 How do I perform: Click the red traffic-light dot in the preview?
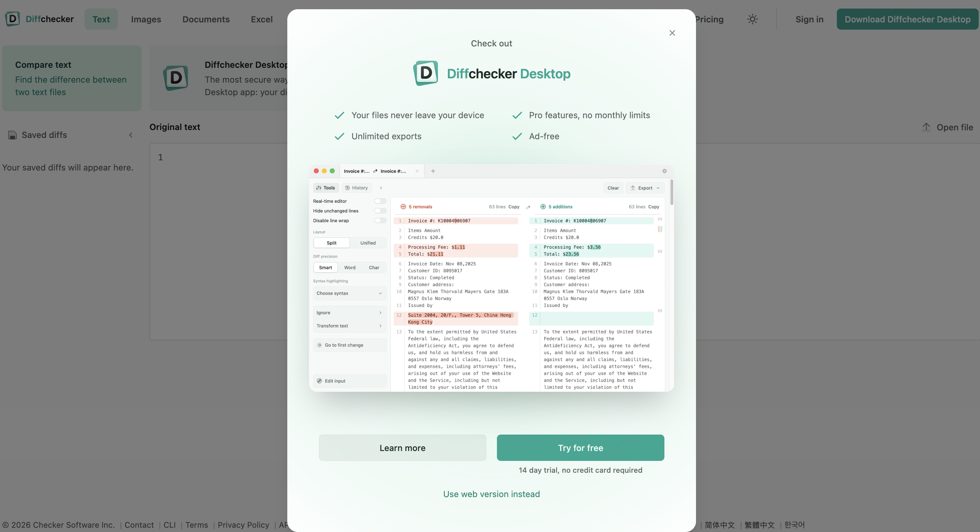[316, 171]
